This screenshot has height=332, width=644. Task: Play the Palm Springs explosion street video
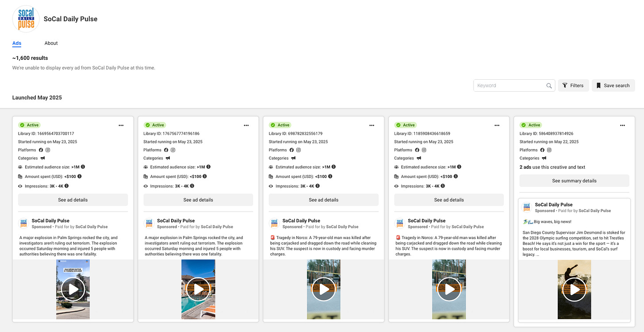click(x=73, y=290)
